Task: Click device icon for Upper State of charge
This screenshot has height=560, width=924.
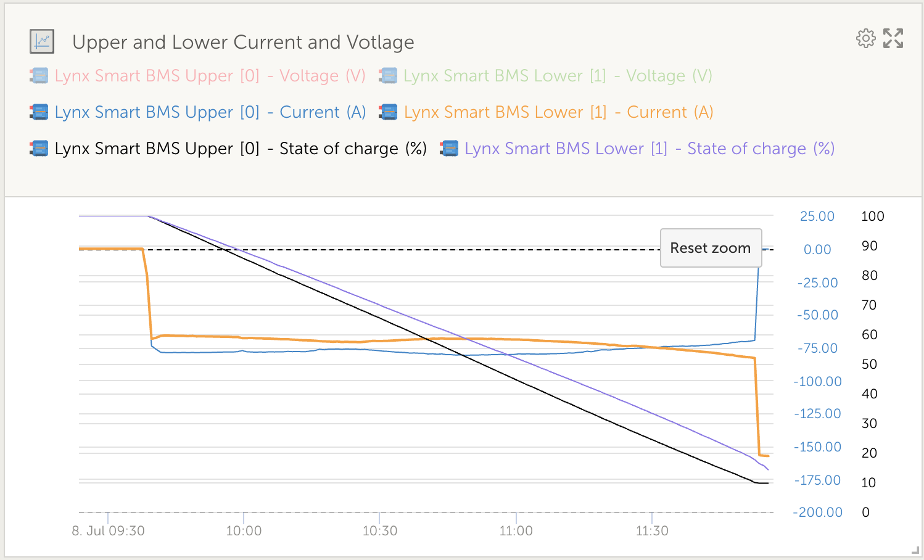Action: [39, 149]
